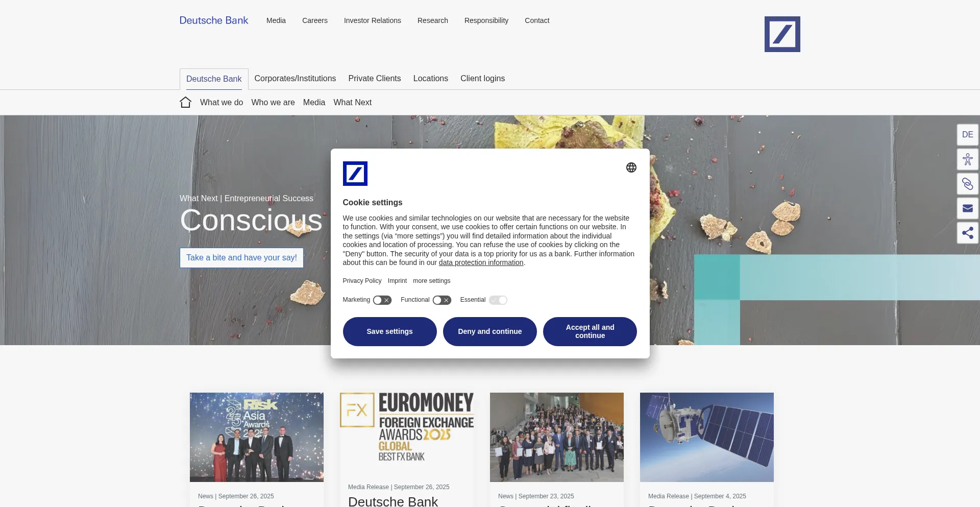The image size is (980, 507).
Task: Click the accessibility figure icon in sidebar
Action: pyautogui.click(x=967, y=160)
